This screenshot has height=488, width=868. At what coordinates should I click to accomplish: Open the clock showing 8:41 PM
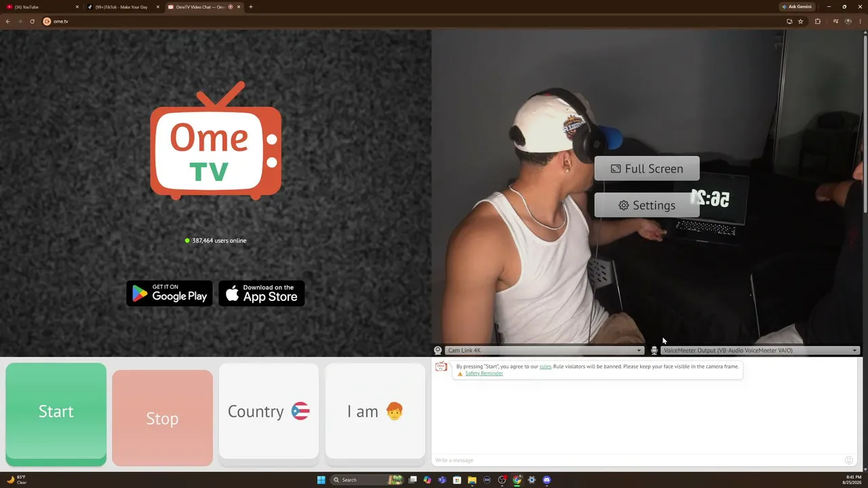[852, 480]
